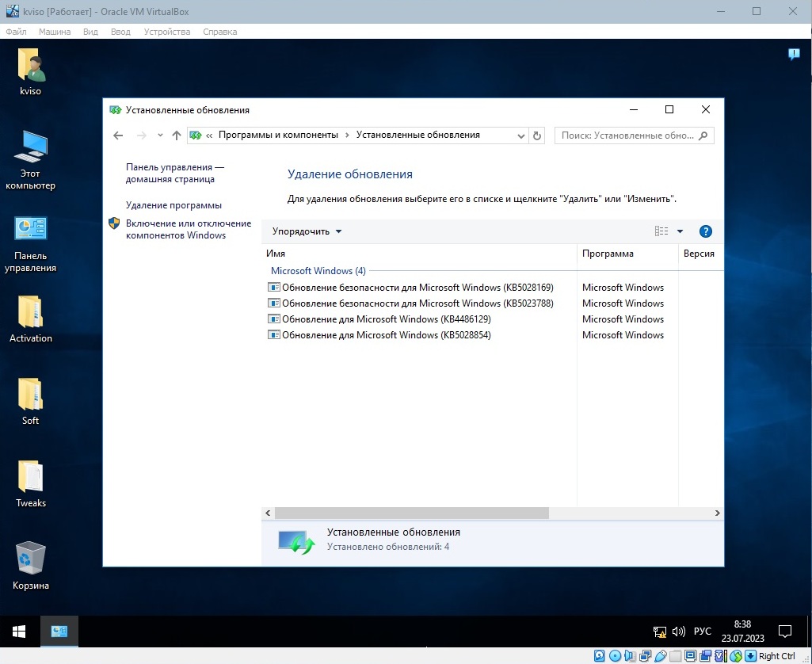This screenshot has height=664, width=812.
Task: Click the audio indicator in VirtualBox status bar
Action: point(630,656)
